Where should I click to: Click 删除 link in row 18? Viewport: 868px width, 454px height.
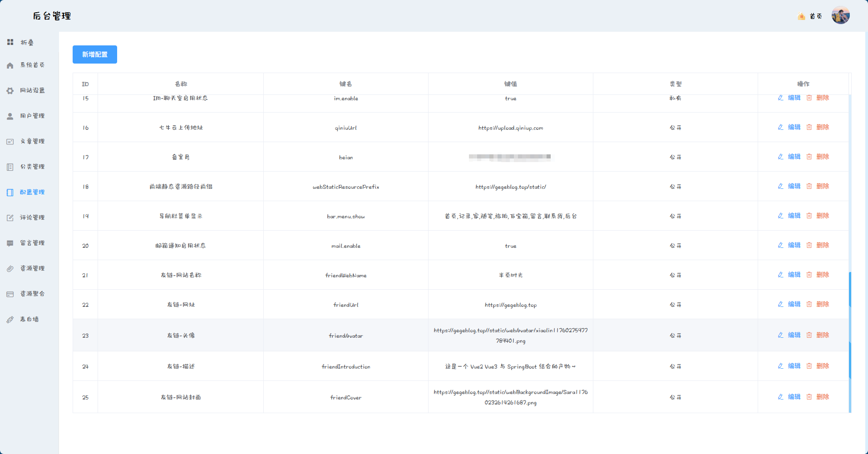tap(823, 186)
